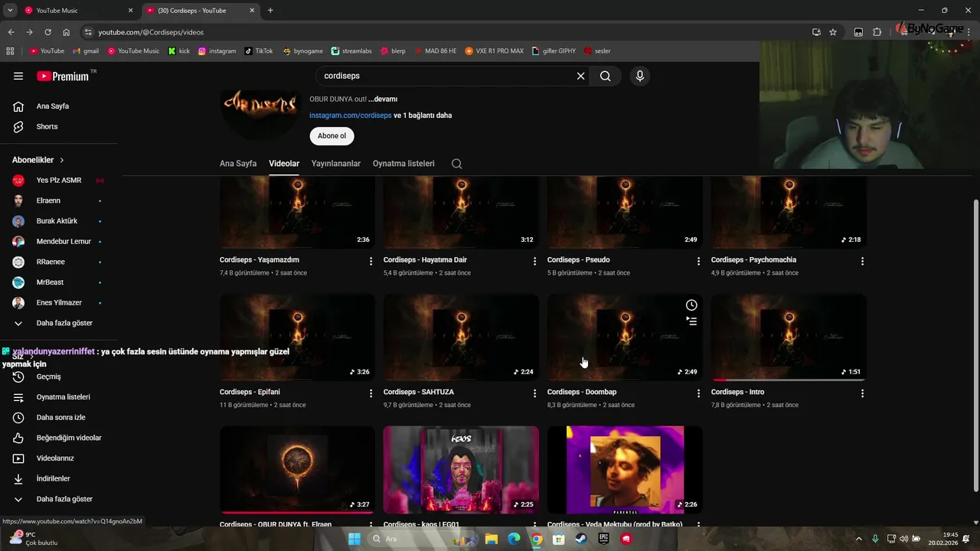
Task: Open kick bookmark in bookmarks bar
Action: point(179,51)
